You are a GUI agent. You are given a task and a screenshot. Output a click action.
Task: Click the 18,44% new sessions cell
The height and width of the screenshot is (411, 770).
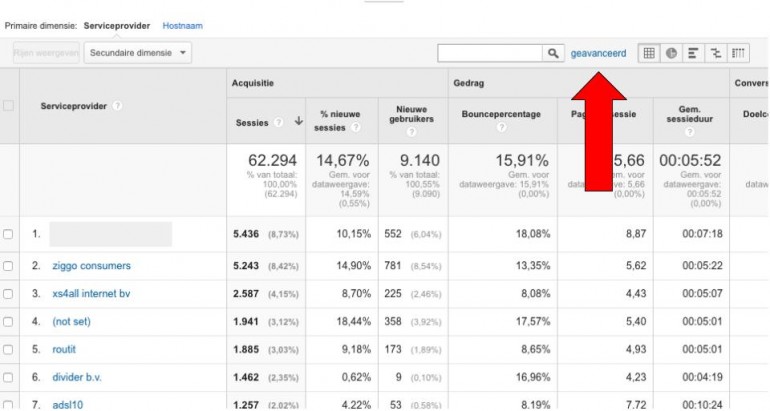click(x=354, y=322)
